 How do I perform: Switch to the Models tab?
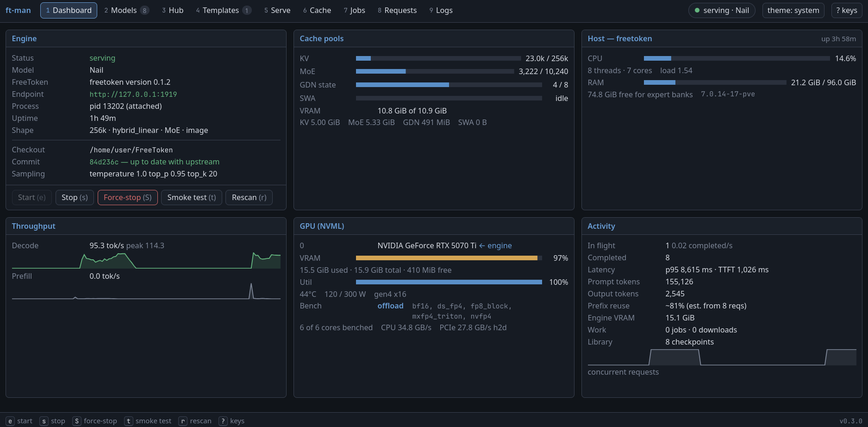pyautogui.click(x=126, y=10)
